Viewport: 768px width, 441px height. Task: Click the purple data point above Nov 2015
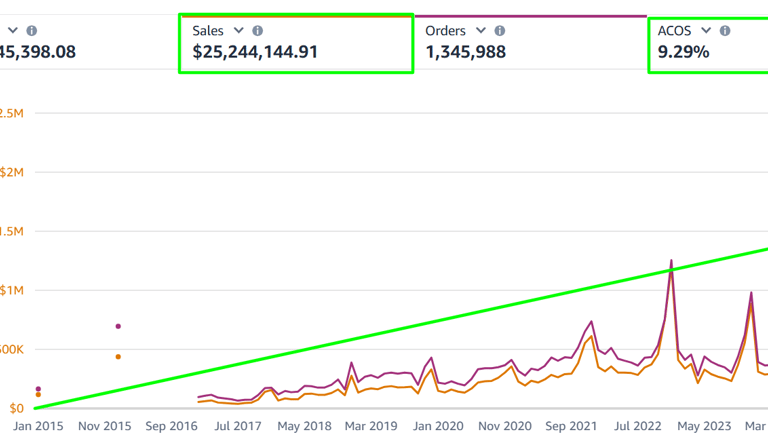118,326
